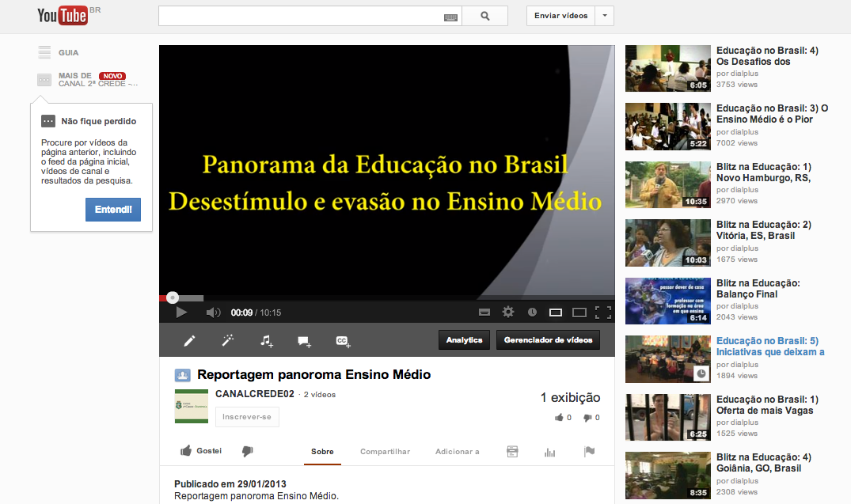Open the annotations speech bubble tool

(x=304, y=341)
